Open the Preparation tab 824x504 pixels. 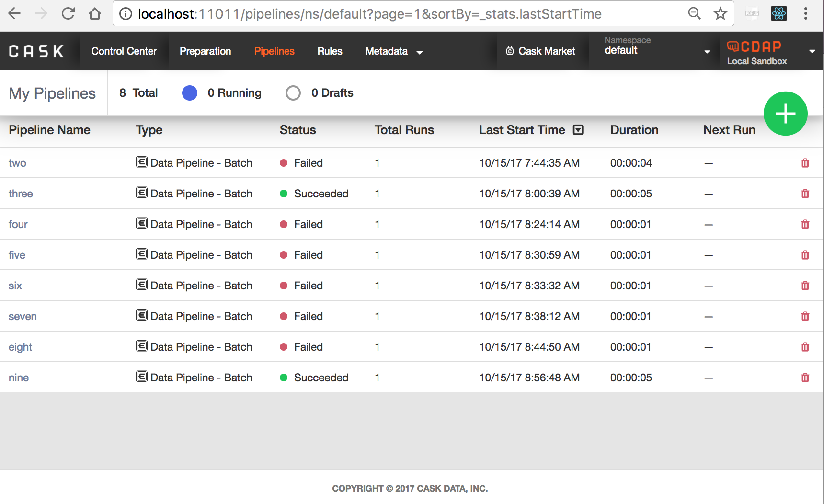click(x=206, y=51)
